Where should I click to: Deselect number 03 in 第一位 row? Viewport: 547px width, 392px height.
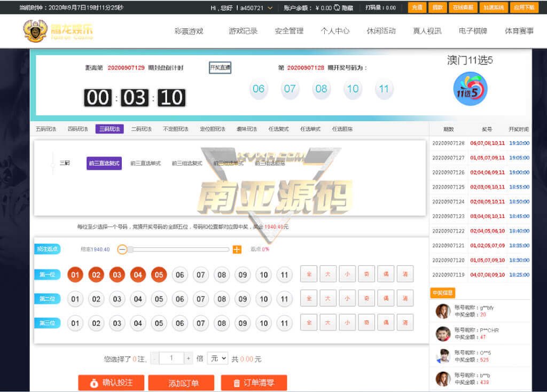pyautogui.click(x=117, y=275)
